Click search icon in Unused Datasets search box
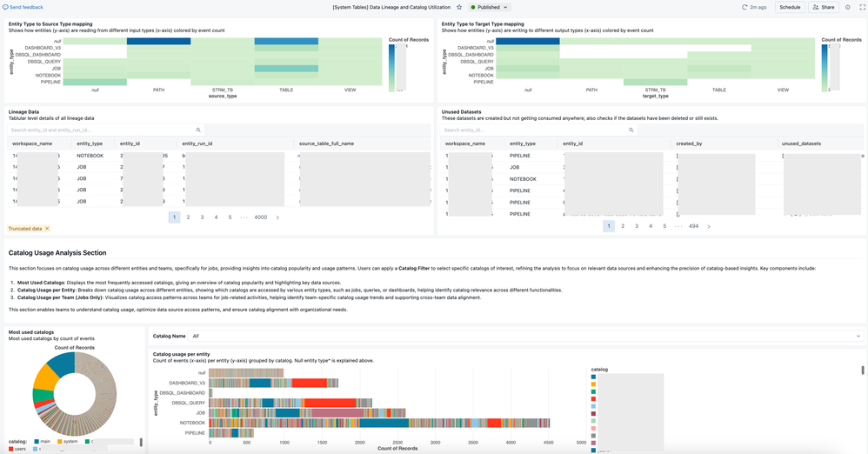The image size is (868, 454). (631, 130)
